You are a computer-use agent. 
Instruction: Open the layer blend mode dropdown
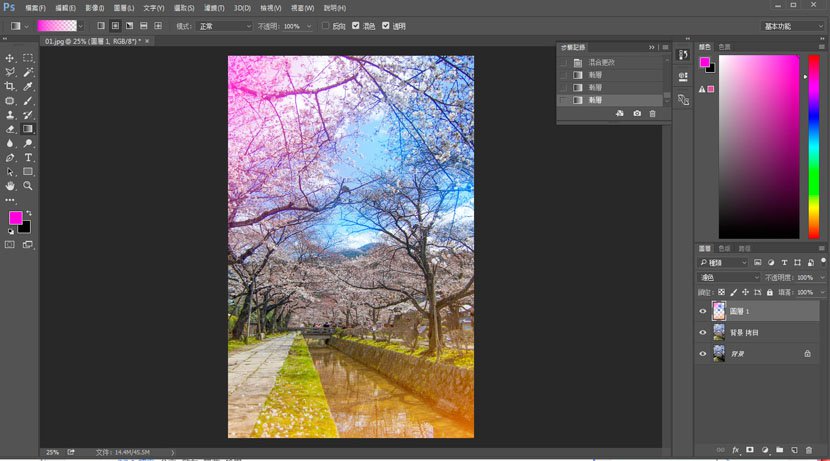tap(729, 277)
